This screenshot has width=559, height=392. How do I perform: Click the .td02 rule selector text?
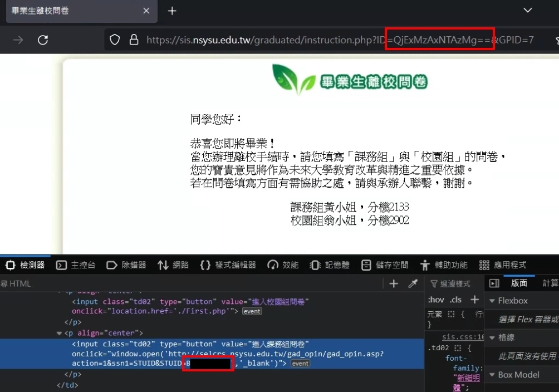439,348
